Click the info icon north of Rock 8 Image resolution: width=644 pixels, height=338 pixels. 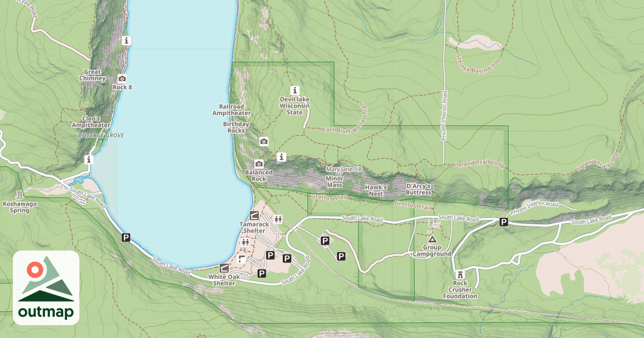[x=126, y=40]
